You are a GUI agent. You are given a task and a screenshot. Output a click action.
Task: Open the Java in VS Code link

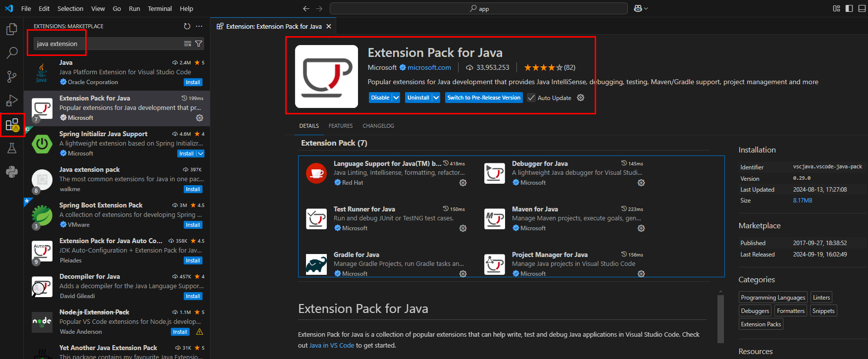332,345
